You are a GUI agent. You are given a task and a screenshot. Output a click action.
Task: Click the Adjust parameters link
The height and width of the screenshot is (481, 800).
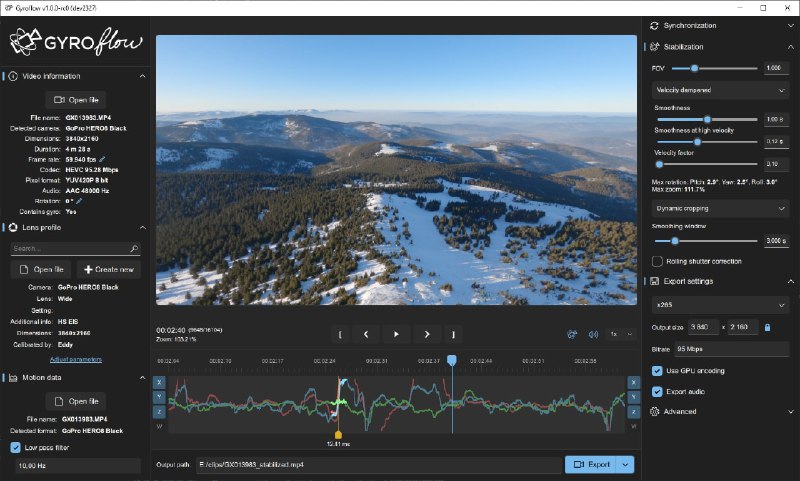tap(76, 359)
